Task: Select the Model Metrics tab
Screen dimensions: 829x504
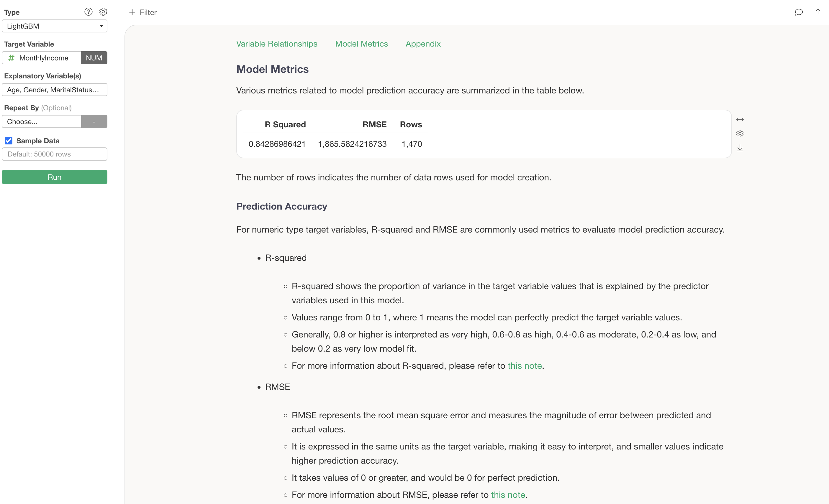Action: (x=361, y=44)
